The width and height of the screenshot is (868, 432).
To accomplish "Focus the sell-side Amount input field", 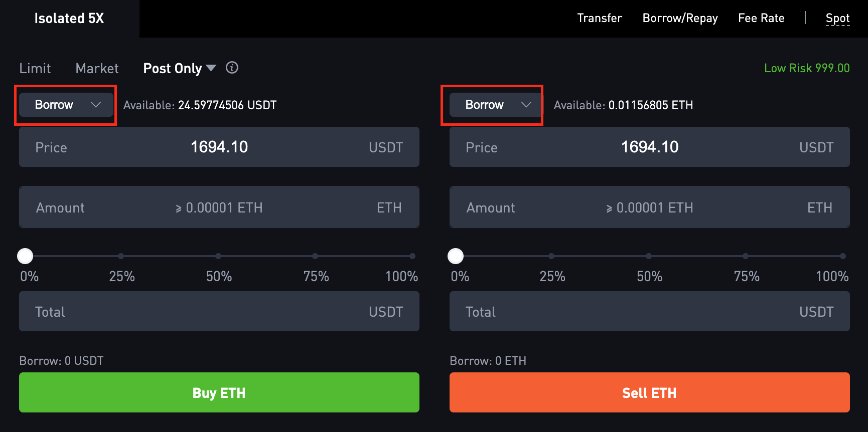I will 650,207.
